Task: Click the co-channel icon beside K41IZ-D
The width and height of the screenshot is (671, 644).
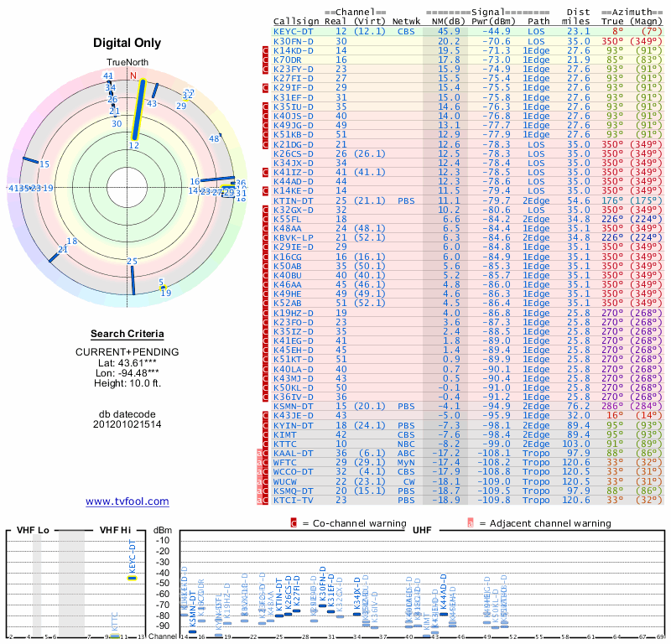Action: [266, 172]
